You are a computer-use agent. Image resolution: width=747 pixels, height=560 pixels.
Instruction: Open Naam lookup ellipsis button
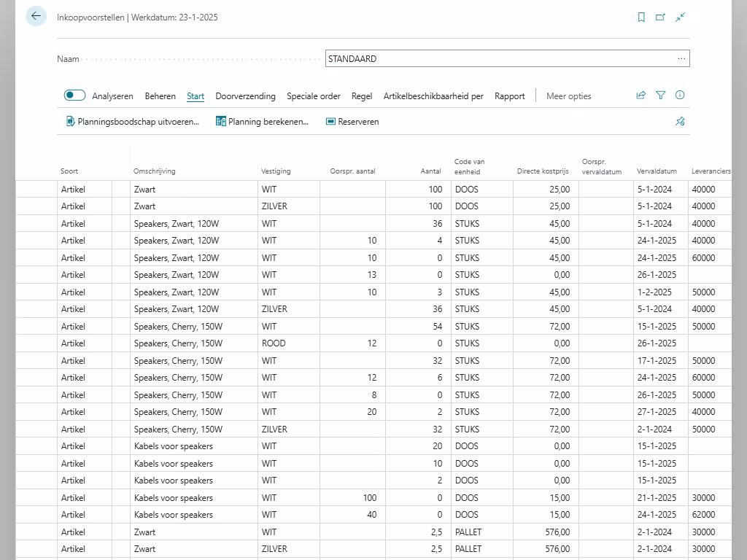tap(681, 59)
